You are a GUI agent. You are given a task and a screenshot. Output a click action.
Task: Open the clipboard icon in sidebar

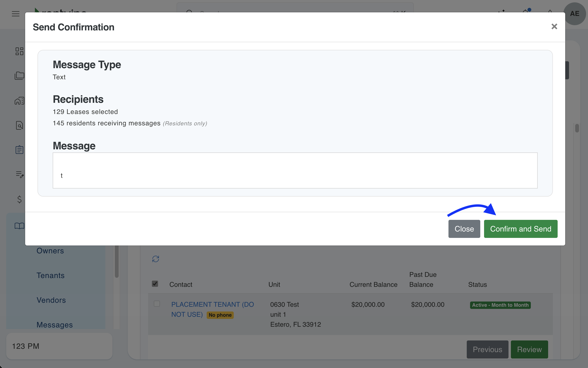(x=19, y=150)
